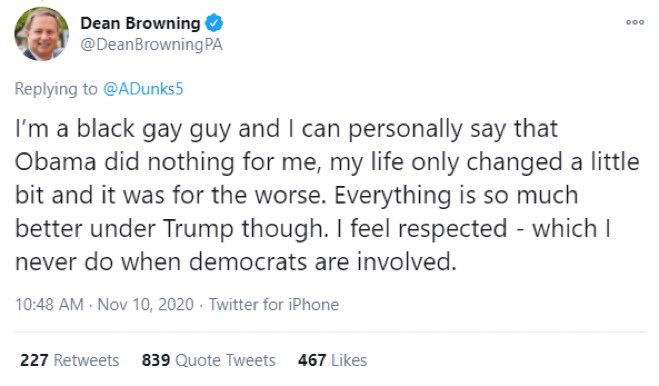The width and height of the screenshot is (659, 386).
Task: Click the number 227 retweet count
Action: 34,360
